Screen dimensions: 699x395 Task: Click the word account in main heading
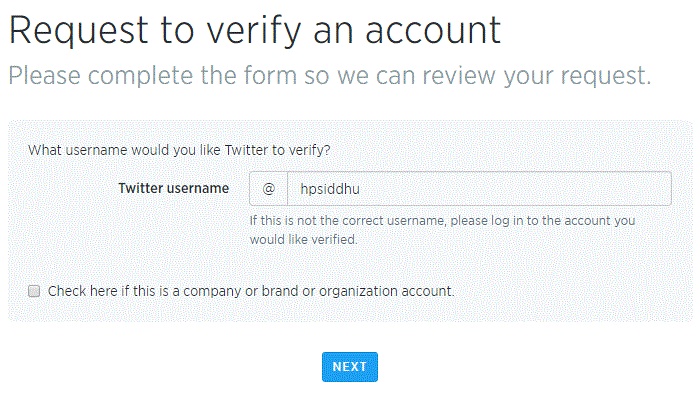[433, 30]
